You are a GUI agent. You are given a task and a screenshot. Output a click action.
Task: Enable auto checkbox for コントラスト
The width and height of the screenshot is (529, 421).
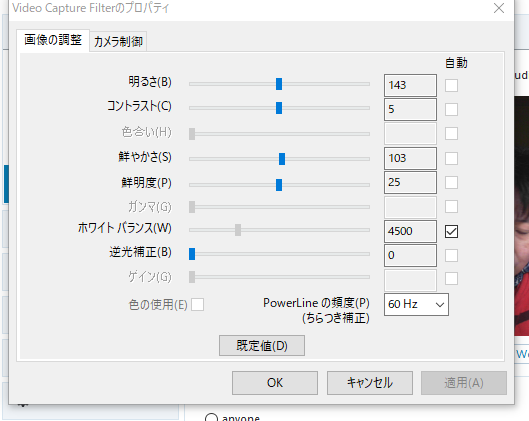click(451, 109)
